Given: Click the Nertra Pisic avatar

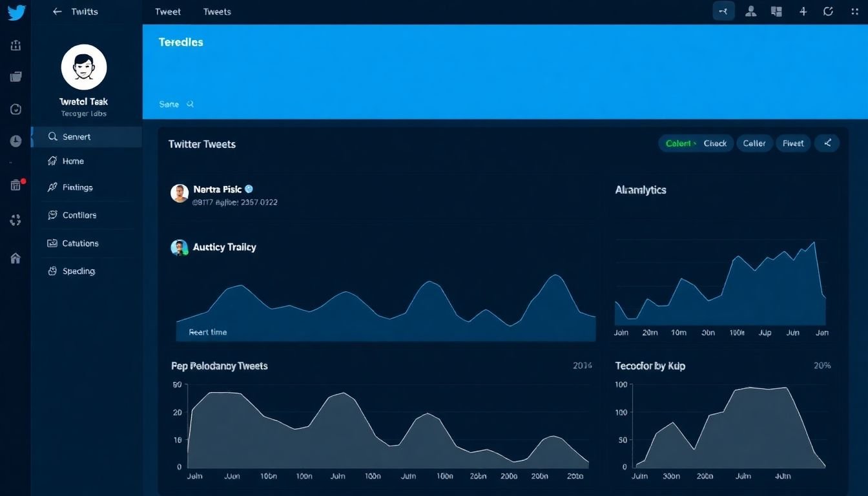Looking at the screenshot, I should pyautogui.click(x=180, y=193).
